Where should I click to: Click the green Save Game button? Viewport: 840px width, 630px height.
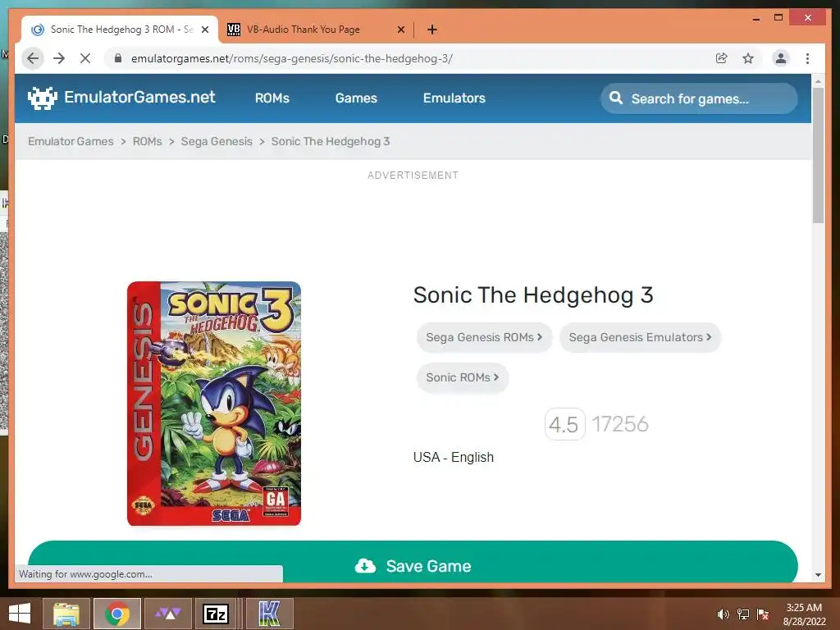point(413,561)
